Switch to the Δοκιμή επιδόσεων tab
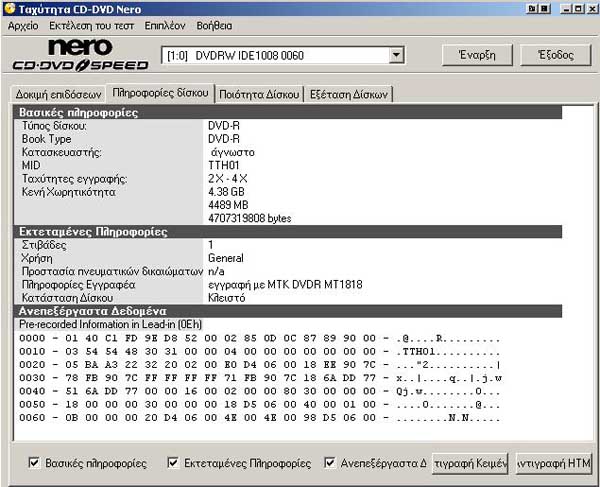 [x=58, y=94]
